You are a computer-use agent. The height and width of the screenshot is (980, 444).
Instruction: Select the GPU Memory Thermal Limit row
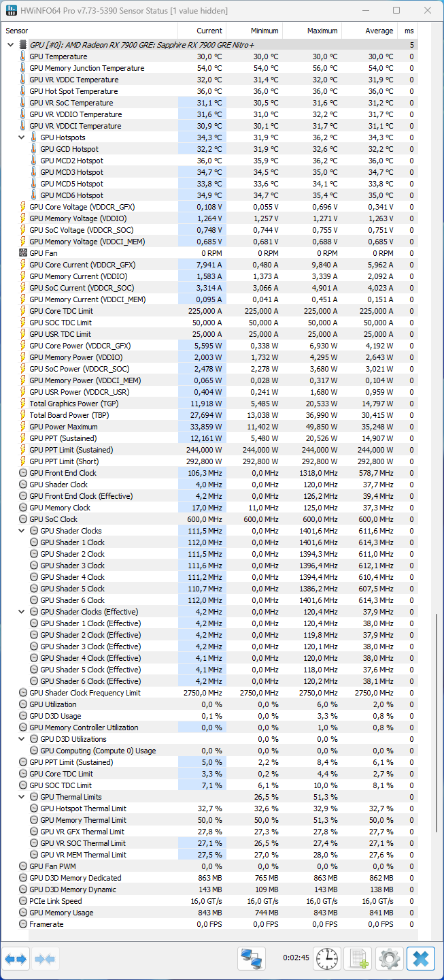tap(209, 820)
